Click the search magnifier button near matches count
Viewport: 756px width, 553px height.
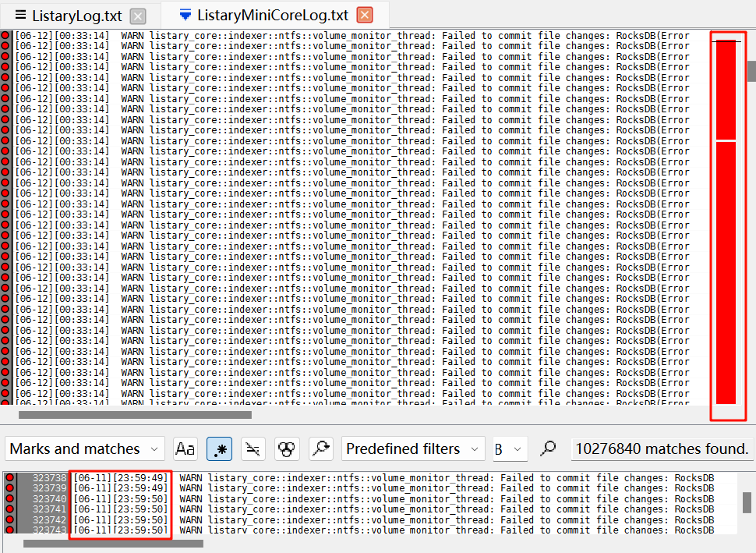(x=549, y=448)
